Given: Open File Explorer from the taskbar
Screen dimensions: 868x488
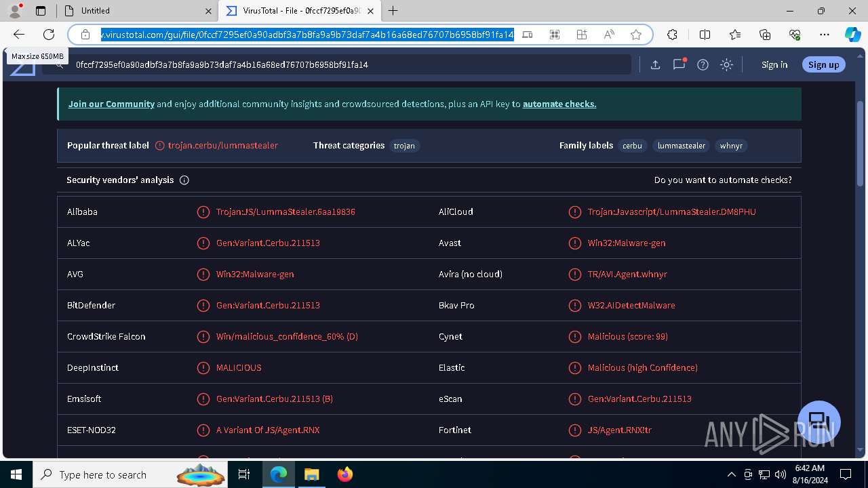Looking at the screenshot, I should [311, 474].
